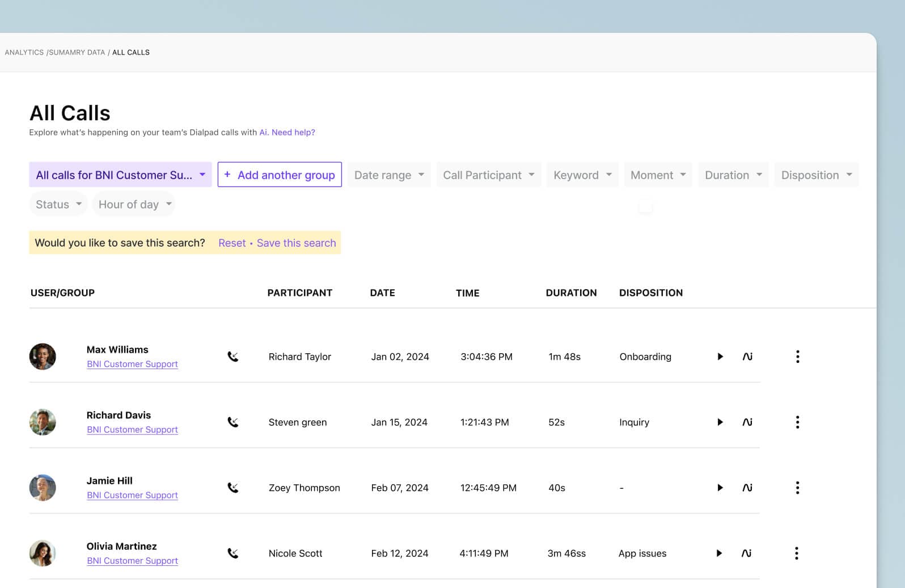Image resolution: width=905 pixels, height=588 pixels.
Task: Open Ai summary for Richard Davis call
Action: tap(747, 422)
